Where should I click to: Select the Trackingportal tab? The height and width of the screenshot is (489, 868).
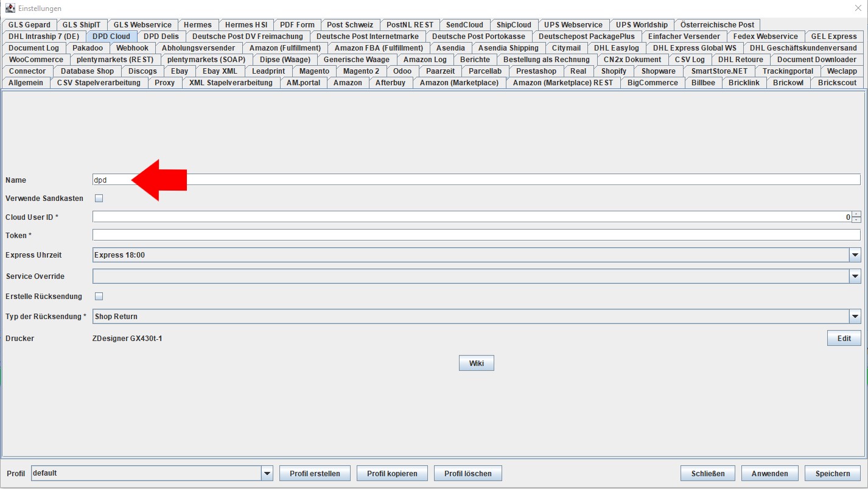point(788,71)
